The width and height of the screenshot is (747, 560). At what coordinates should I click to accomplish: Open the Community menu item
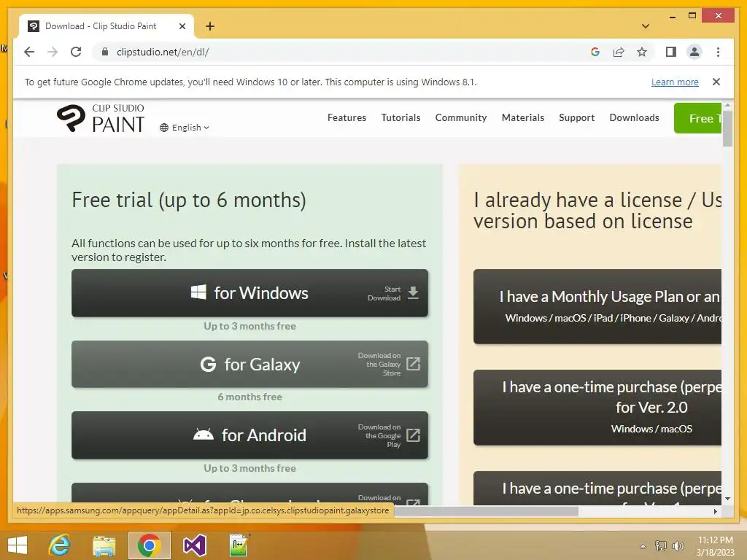461,117
